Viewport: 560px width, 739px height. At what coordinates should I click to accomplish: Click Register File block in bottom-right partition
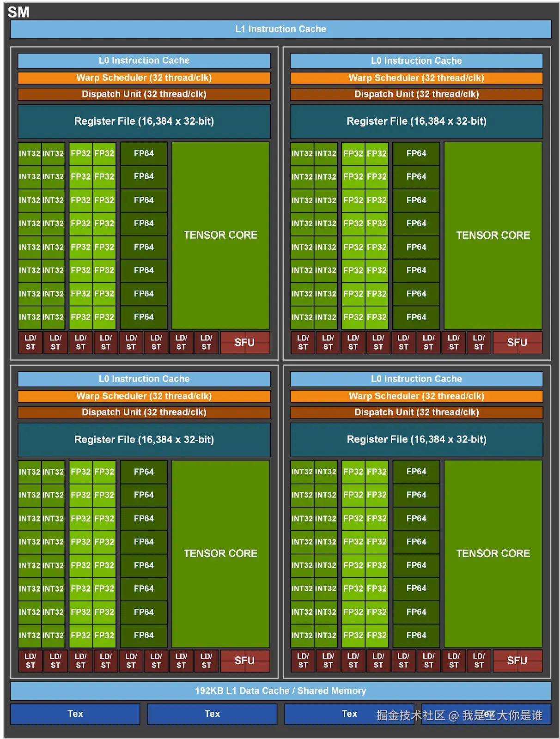point(416,439)
